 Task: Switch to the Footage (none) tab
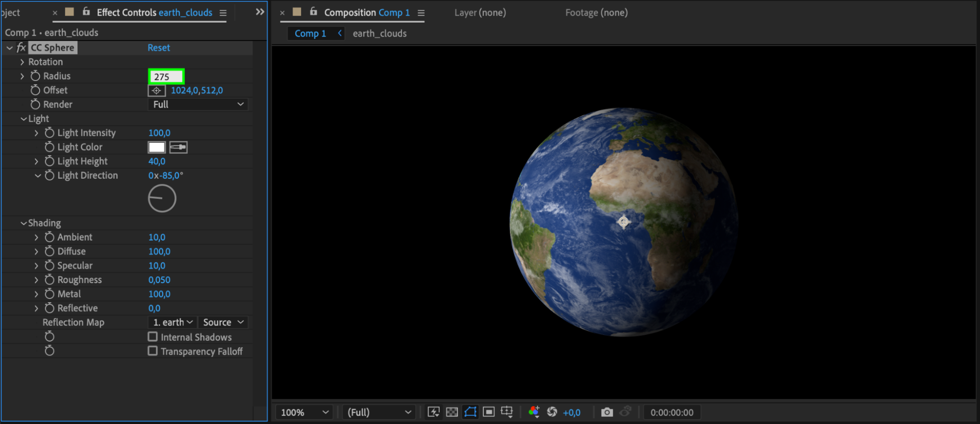[x=596, y=13]
